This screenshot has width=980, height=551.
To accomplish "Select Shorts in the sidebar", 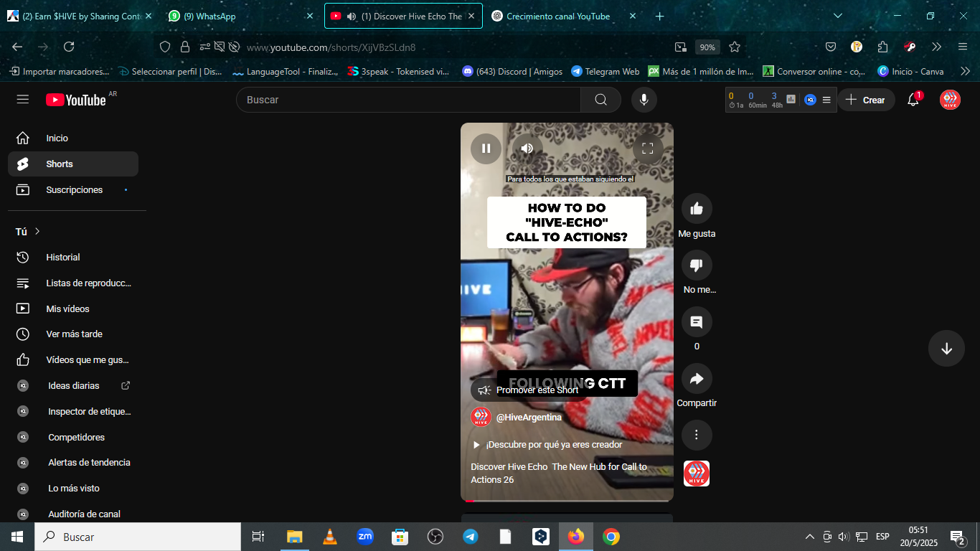I will 73,164.
